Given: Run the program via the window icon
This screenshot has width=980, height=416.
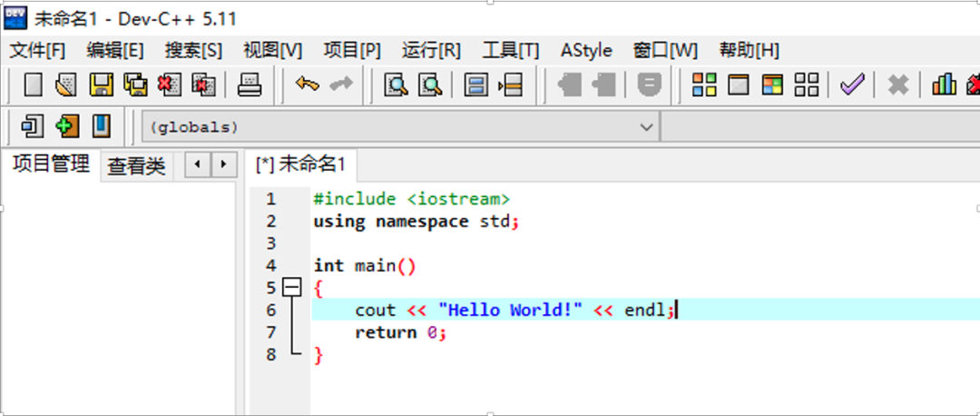Looking at the screenshot, I should tap(739, 84).
